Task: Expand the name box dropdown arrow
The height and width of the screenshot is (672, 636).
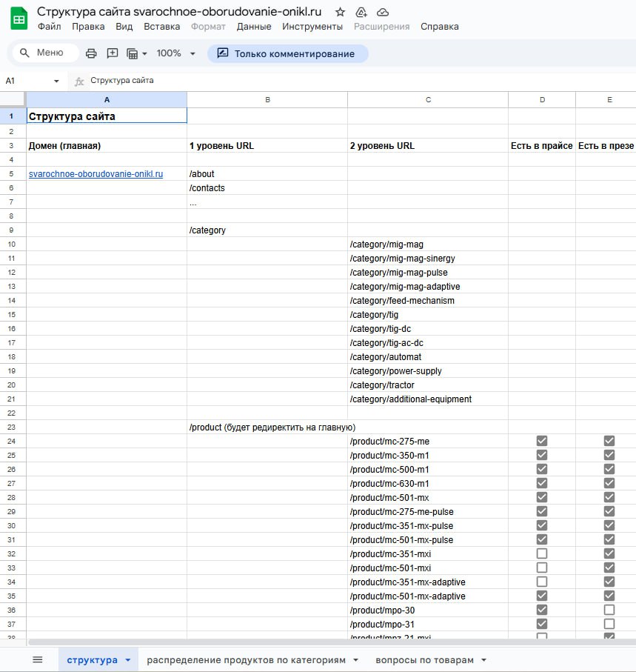Action: tap(56, 81)
